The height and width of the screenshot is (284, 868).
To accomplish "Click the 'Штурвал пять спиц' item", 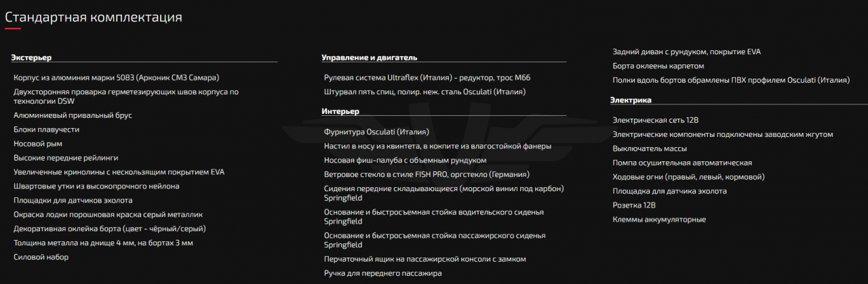I will click(425, 92).
